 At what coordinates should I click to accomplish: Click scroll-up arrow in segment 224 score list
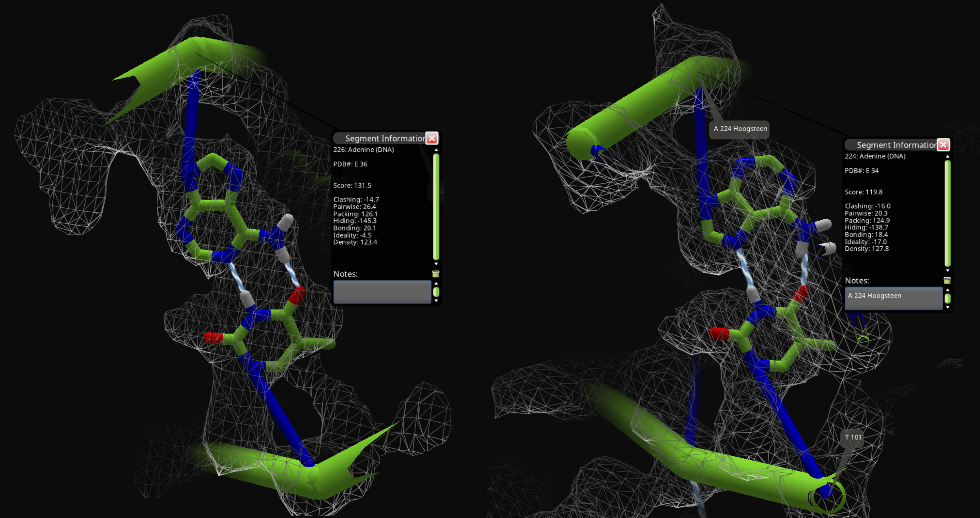pos(948,157)
